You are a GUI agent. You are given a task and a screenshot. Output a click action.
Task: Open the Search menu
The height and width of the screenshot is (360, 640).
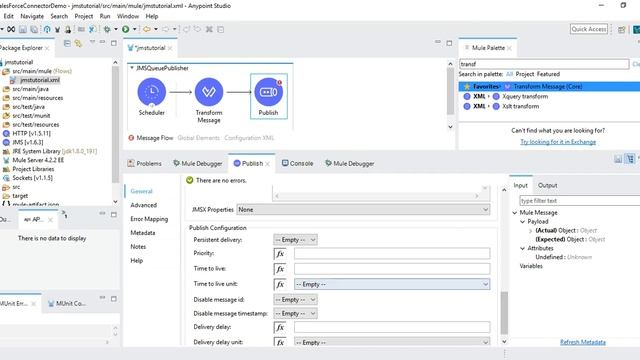click(59, 16)
